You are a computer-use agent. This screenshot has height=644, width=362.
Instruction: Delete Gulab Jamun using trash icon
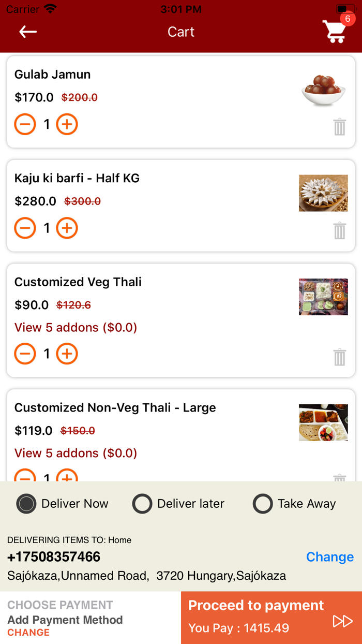pos(339,127)
